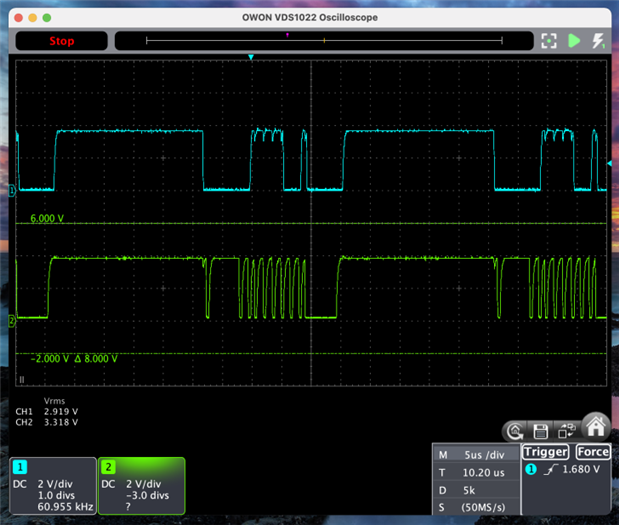Click the save floppy disk icon

(540, 431)
